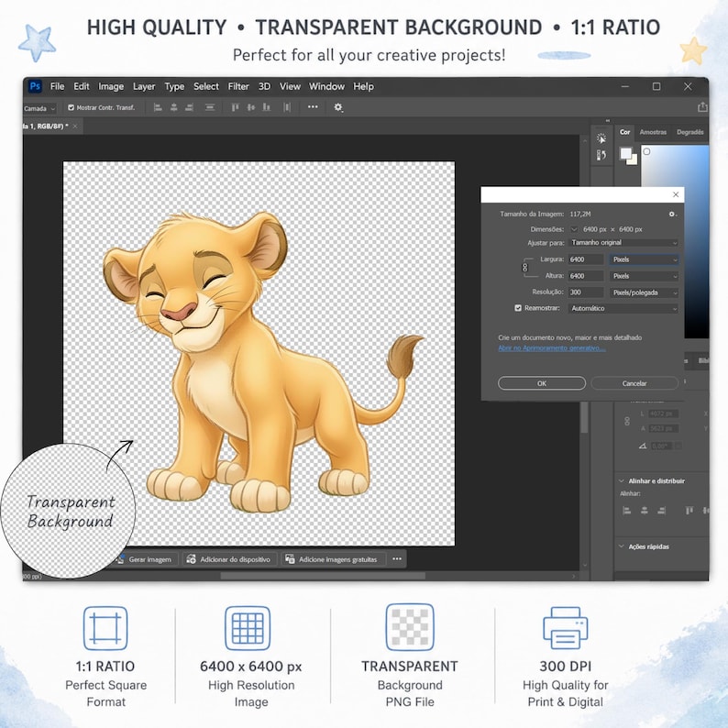Open Abrir no Aprimoramento generativo link

[552, 347]
